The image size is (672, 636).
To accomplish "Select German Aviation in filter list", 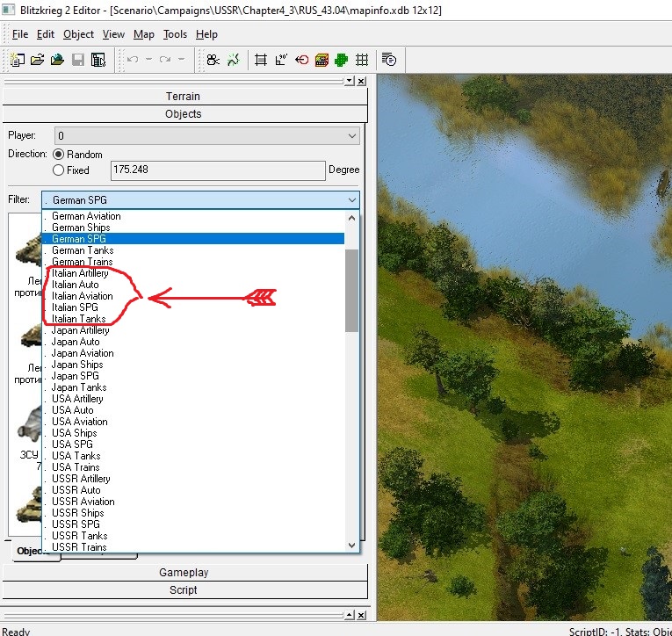I will point(193,216).
